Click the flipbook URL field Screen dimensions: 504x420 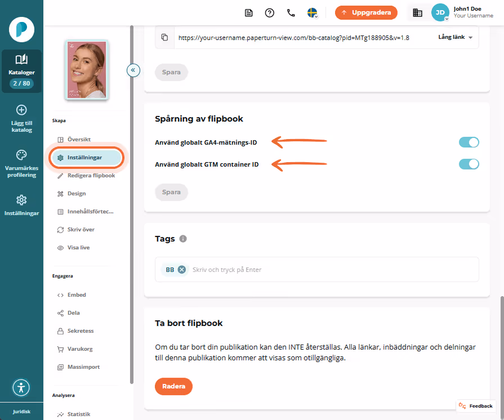click(293, 38)
